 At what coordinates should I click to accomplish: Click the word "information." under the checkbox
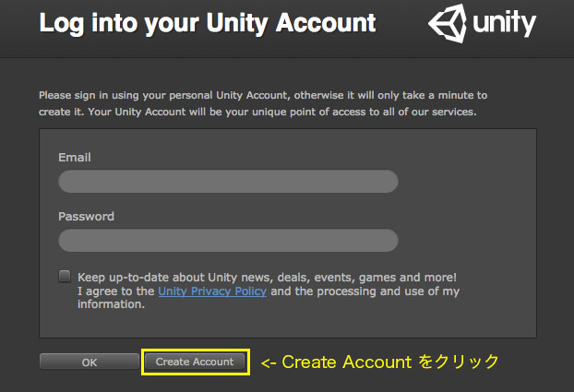click(112, 304)
